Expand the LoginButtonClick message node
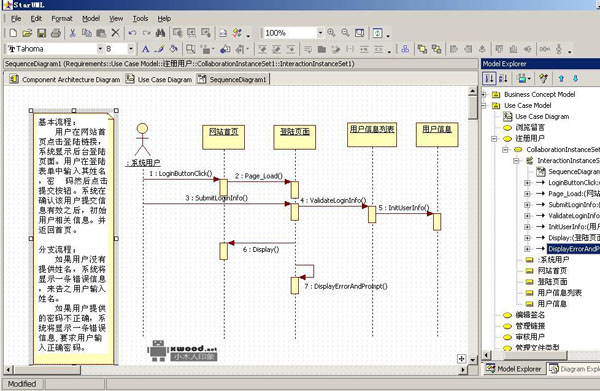Image resolution: width=600 pixels, height=391 pixels. (x=527, y=183)
